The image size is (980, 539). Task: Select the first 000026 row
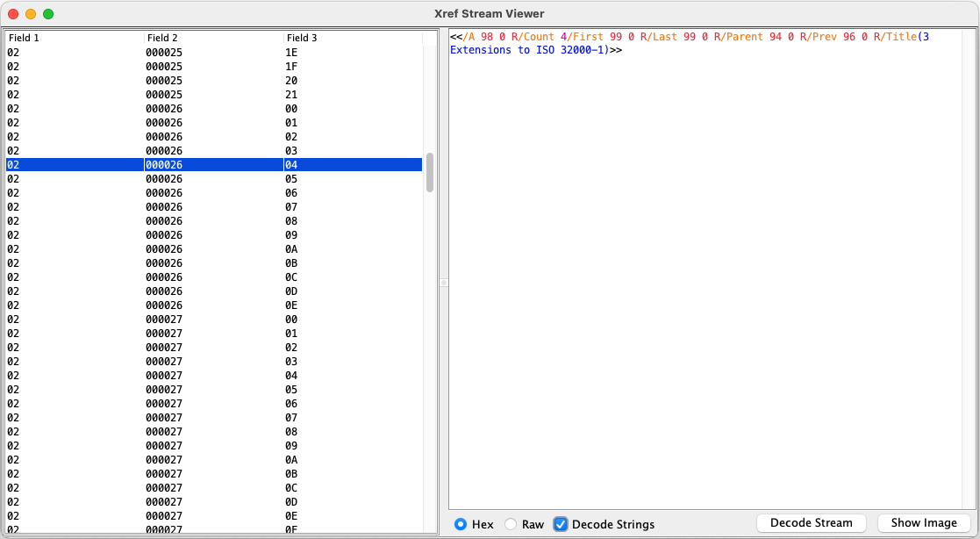pyautogui.click(x=211, y=108)
